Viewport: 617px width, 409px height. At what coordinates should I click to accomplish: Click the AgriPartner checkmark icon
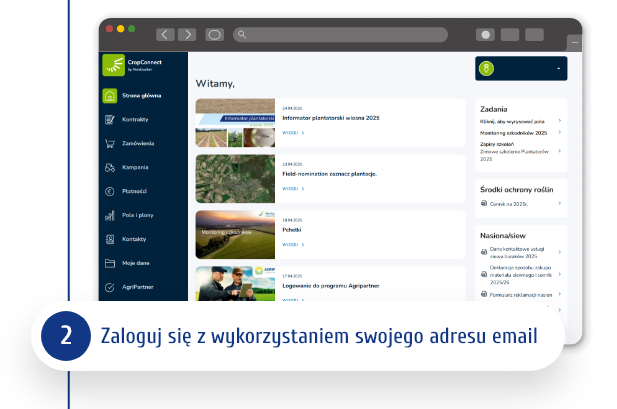tap(110, 288)
